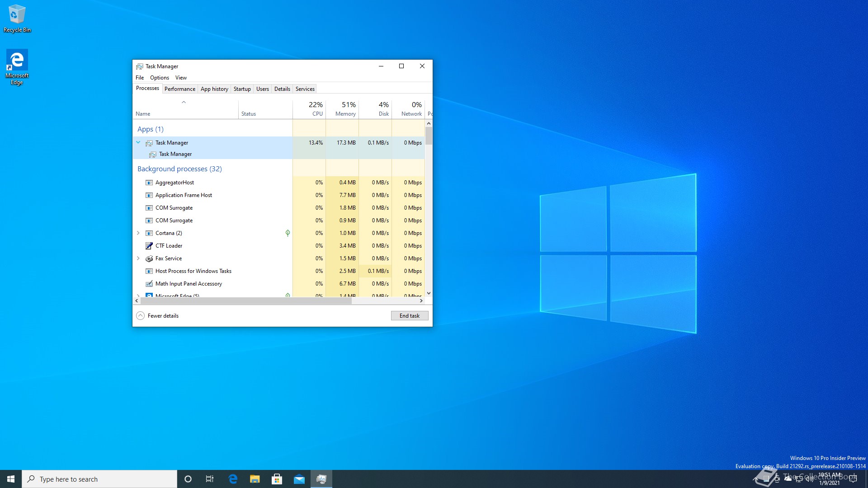This screenshot has height=488, width=868.
Task: Click Cortana's green leaf suspended status icon
Action: coord(288,233)
